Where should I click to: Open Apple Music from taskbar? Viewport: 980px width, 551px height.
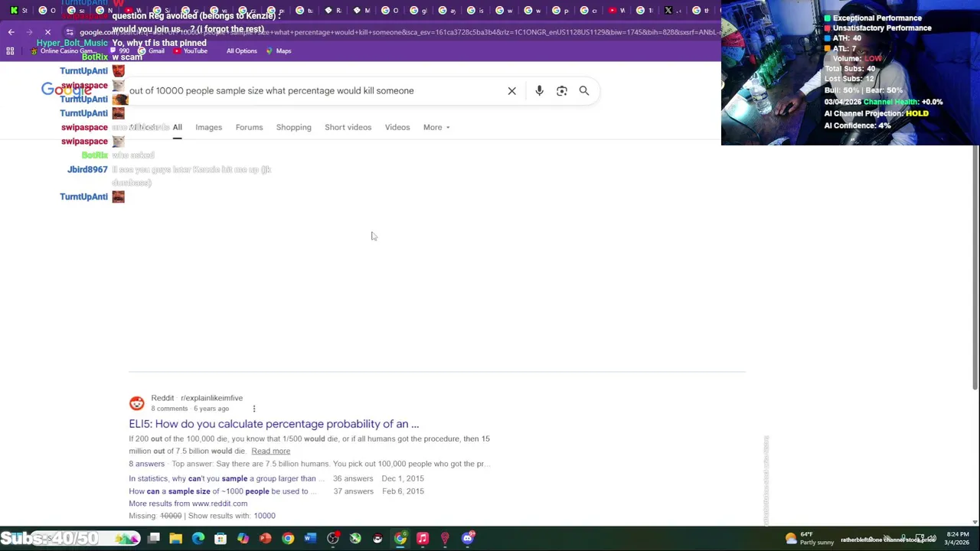coord(423,539)
